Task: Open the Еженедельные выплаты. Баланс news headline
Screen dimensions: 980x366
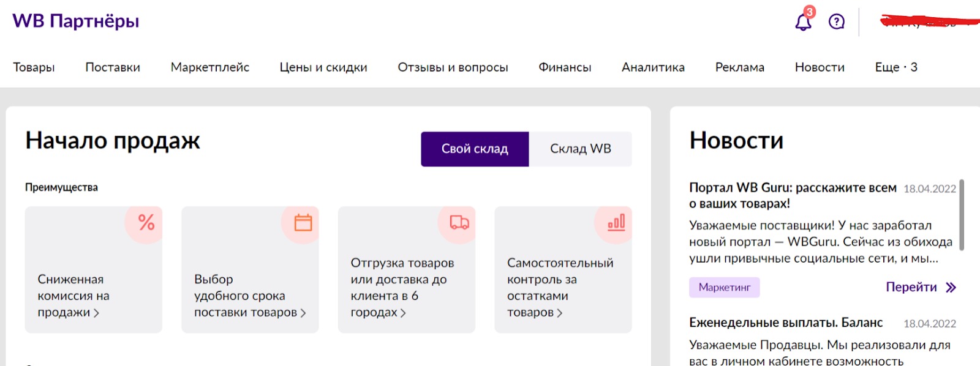Action: point(786,323)
